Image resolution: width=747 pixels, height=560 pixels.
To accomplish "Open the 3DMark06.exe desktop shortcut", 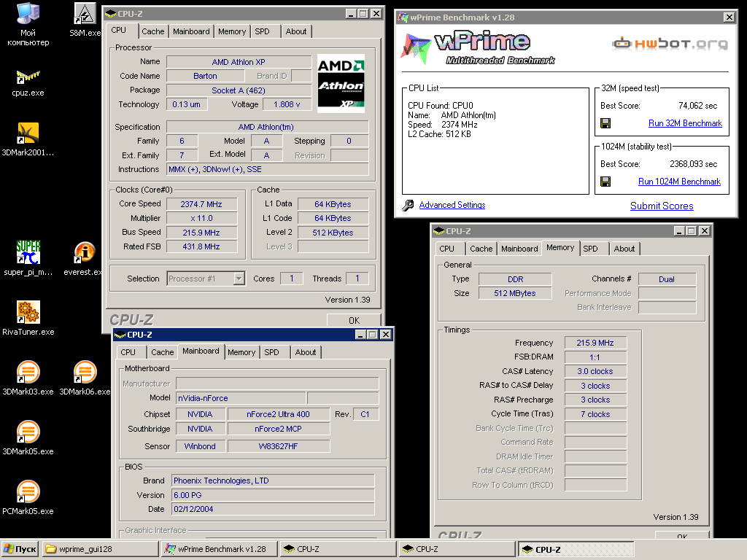I will click(x=85, y=378).
